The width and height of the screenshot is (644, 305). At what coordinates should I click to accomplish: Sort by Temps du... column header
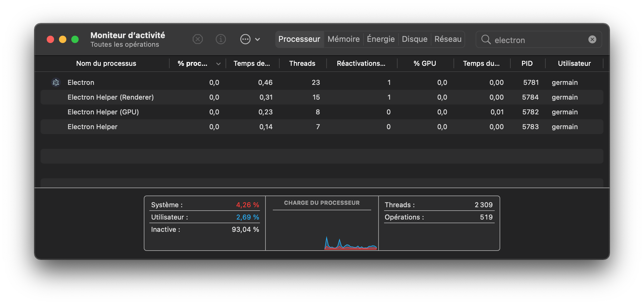(x=481, y=63)
